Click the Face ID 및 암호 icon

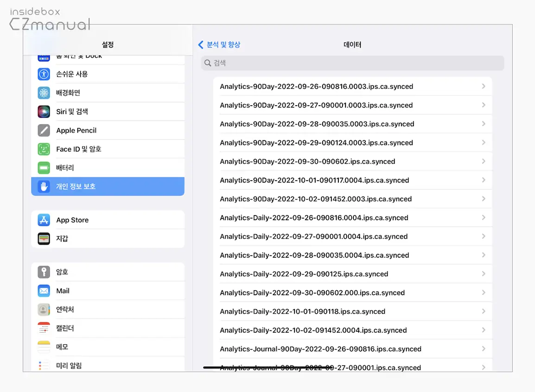point(44,149)
